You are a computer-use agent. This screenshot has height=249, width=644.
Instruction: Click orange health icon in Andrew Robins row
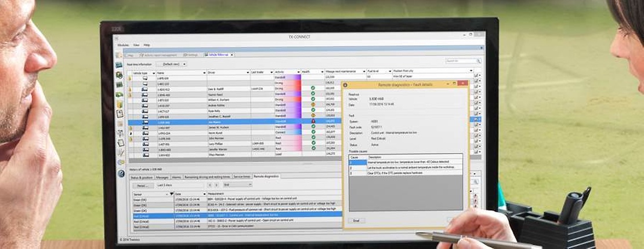pyautogui.click(x=313, y=104)
